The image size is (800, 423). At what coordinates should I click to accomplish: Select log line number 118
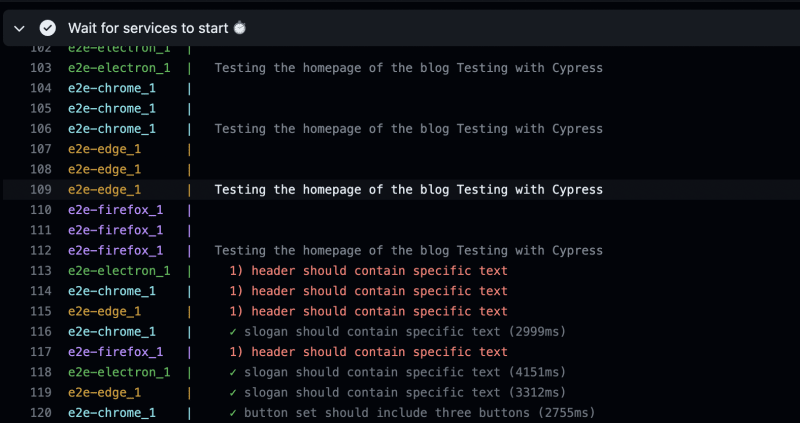41,372
